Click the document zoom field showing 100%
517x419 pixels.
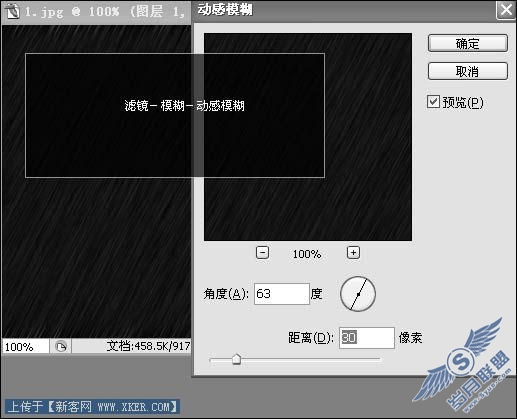[25, 347]
